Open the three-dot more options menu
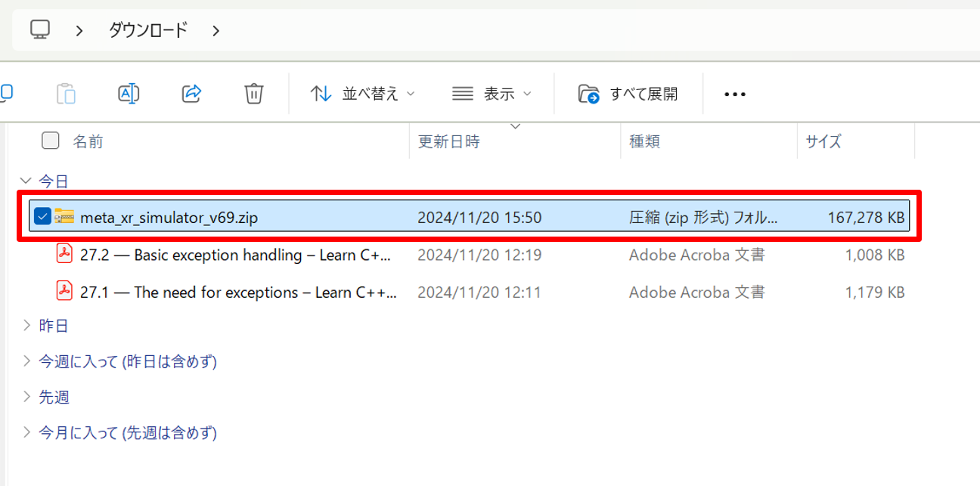The width and height of the screenshot is (980, 486). [x=735, y=94]
